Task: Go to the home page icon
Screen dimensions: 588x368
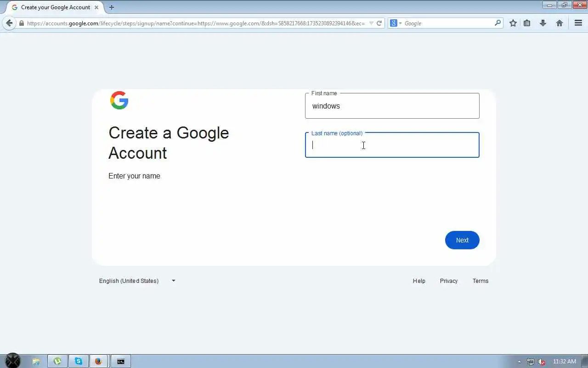Action: [560, 23]
